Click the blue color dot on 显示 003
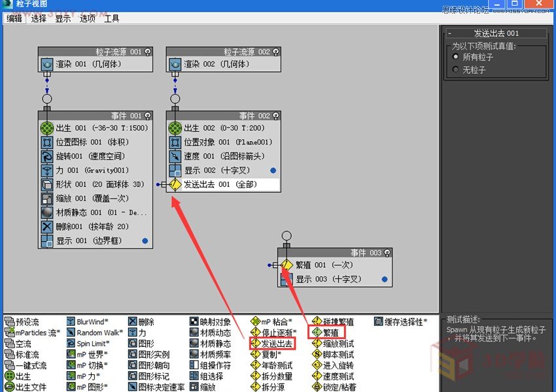556x392 pixels. (384, 280)
